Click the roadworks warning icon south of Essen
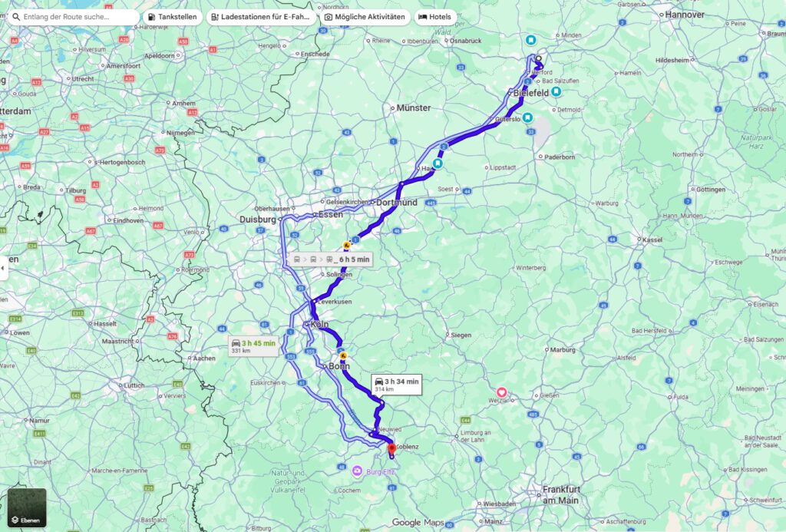 [x=346, y=245]
